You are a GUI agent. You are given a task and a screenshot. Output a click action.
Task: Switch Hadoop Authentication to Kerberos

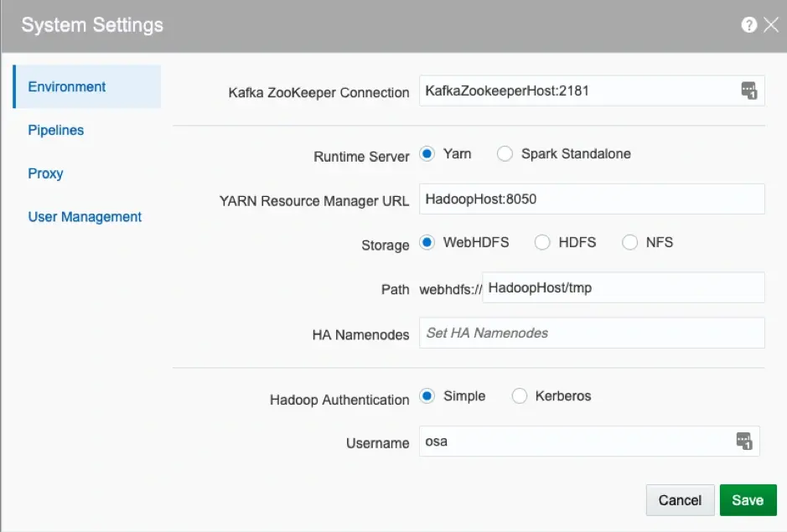tap(520, 396)
